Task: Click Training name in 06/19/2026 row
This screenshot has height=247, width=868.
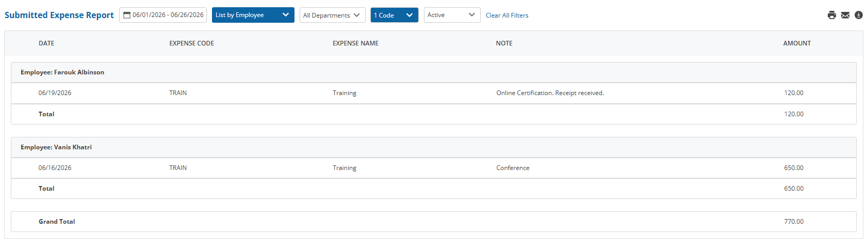Action: [345, 93]
